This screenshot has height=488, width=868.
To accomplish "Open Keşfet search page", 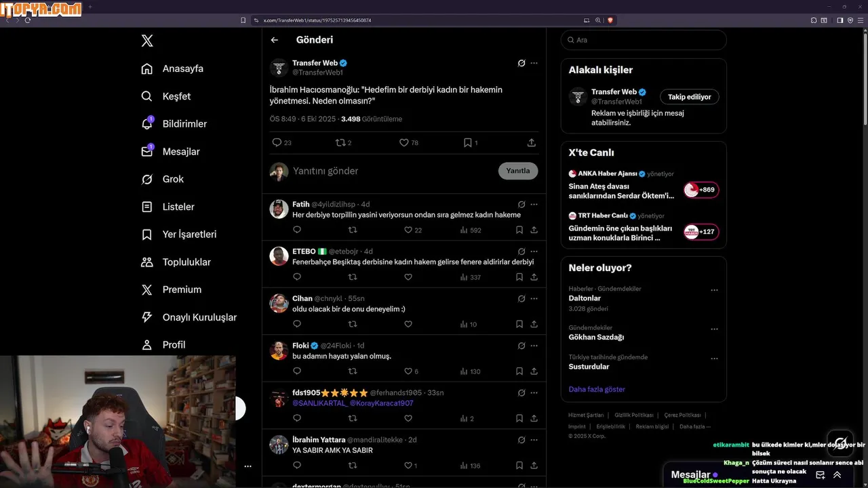I will click(166, 96).
